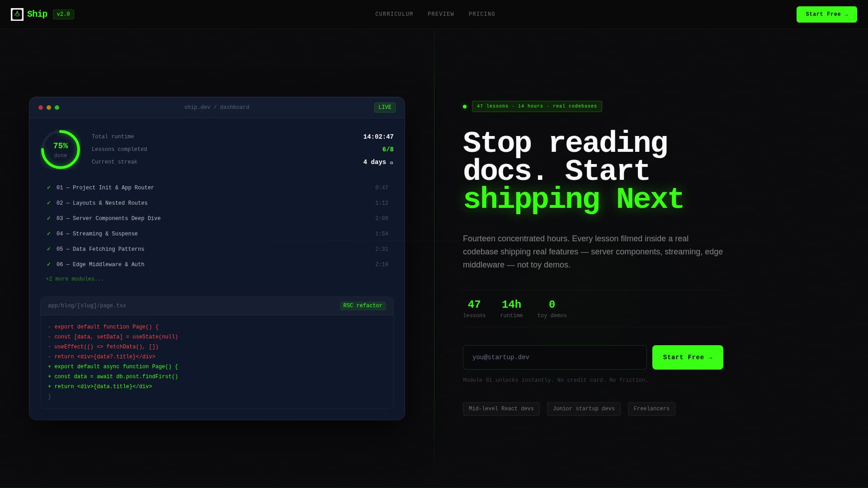868x488 pixels.
Task: Select lesson 05 — Data Fetching Patterns
Action: [217, 249]
